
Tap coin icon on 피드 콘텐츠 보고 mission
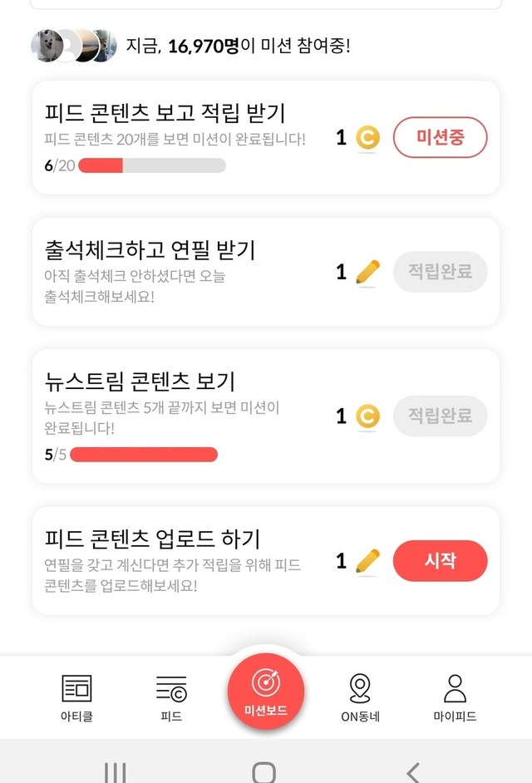click(x=367, y=138)
